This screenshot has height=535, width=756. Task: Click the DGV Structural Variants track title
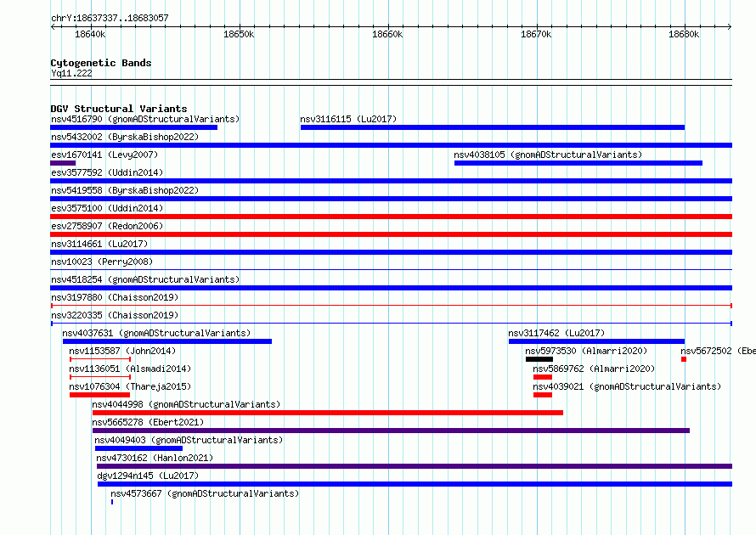(x=119, y=109)
